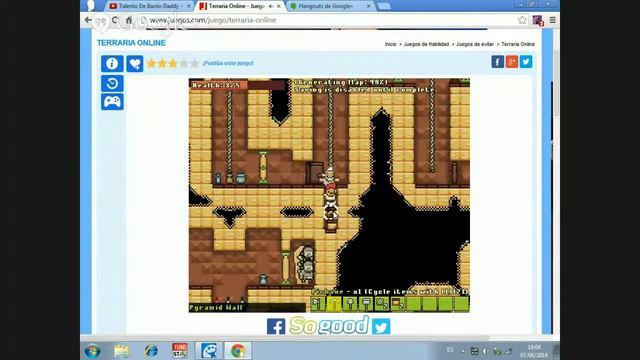640x360 pixels.
Task: Open the taskbar app with blue face icon
Action: (209, 351)
